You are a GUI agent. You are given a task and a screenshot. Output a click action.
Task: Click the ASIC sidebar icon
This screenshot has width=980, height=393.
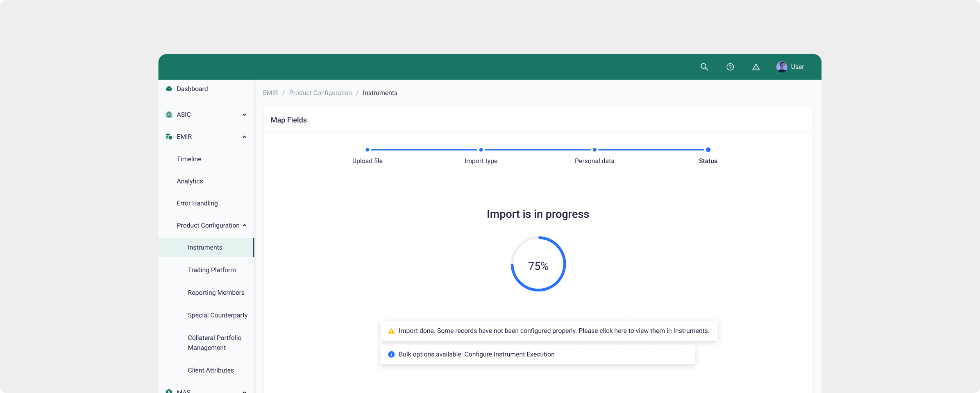tap(169, 115)
